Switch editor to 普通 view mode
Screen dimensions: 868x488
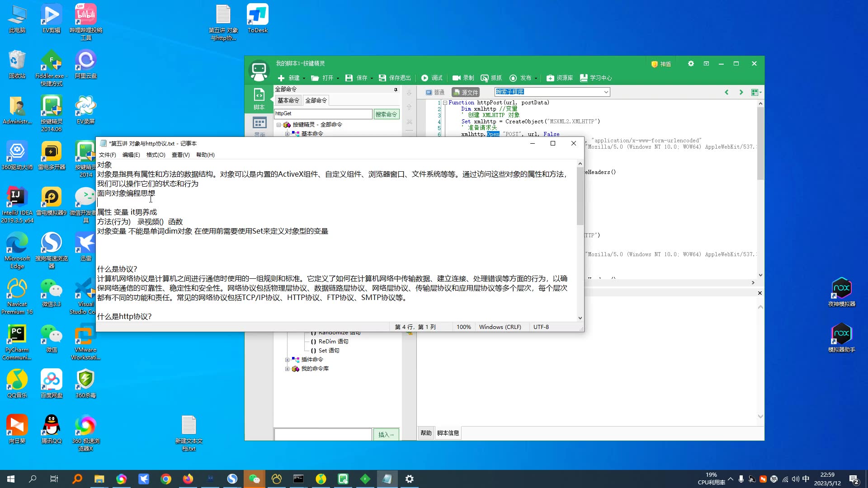pos(435,92)
